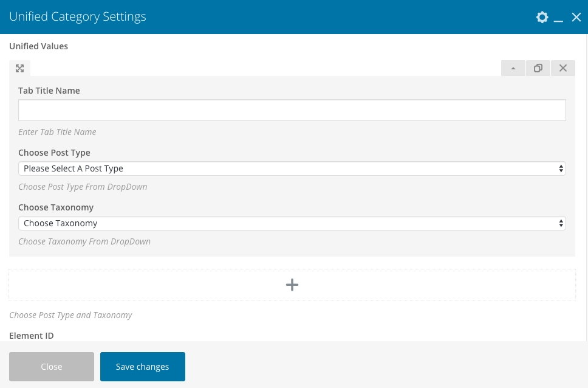Open the "Please Select A Post Type" dropdown

pos(292,168)
